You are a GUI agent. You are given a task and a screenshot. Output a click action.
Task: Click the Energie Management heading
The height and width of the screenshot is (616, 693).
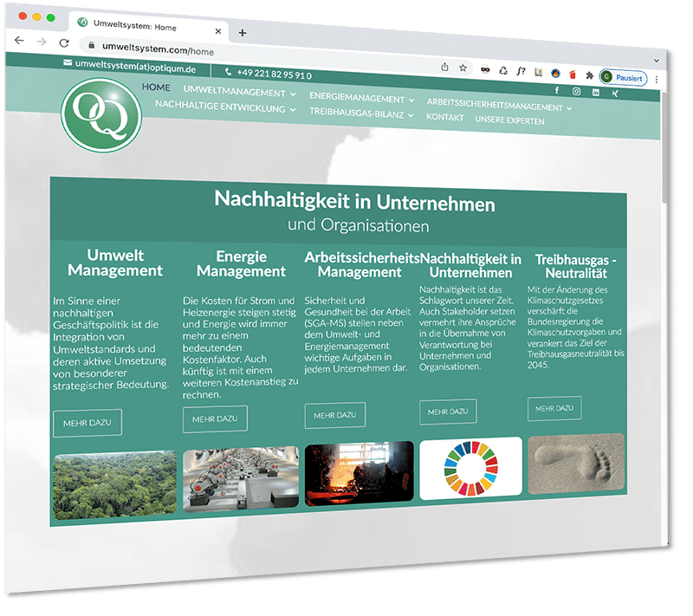(x=242, y=263)
